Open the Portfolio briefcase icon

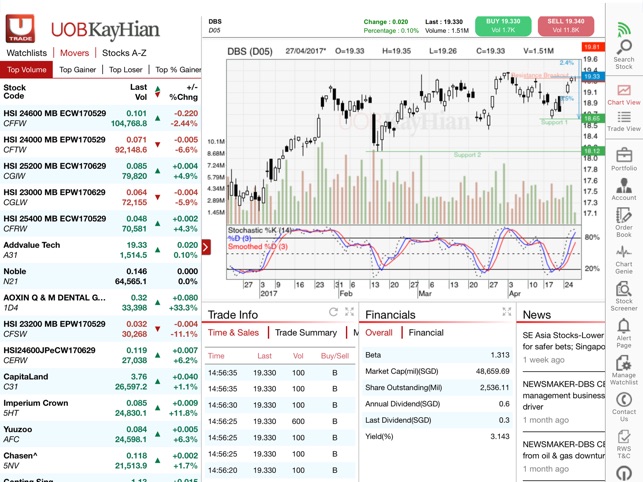624,160
